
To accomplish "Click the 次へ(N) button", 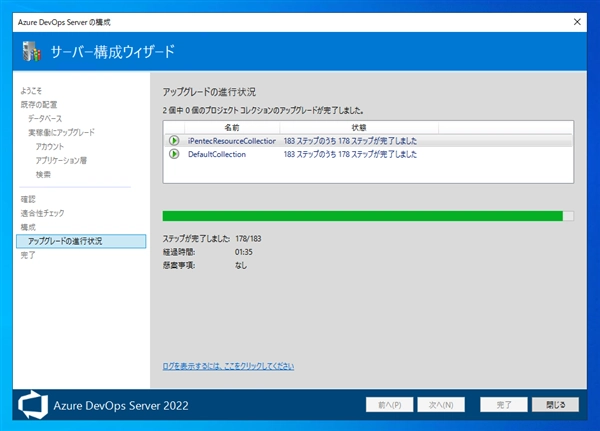I will [441, 405].
